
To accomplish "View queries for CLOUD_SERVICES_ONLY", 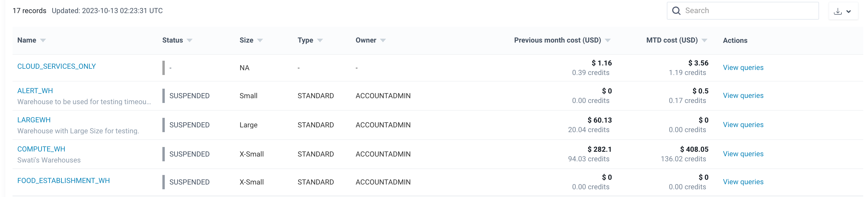I will (743, 68).
